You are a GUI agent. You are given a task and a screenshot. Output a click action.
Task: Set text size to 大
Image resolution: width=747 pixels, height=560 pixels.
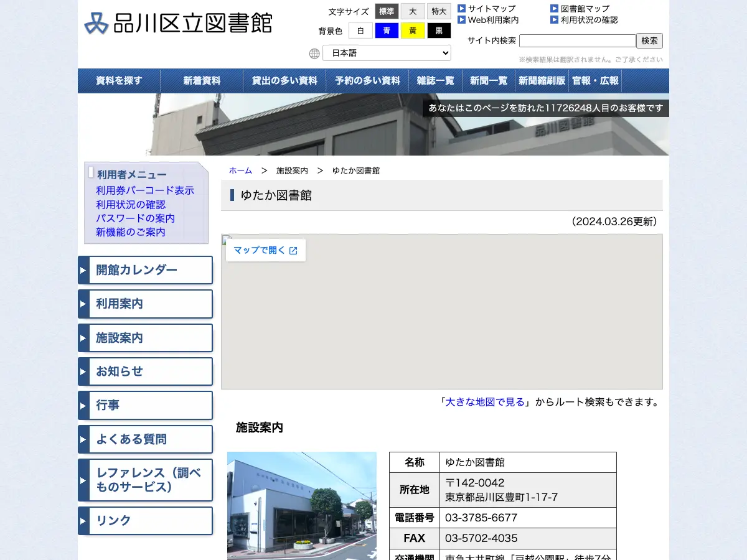(413, 11)
